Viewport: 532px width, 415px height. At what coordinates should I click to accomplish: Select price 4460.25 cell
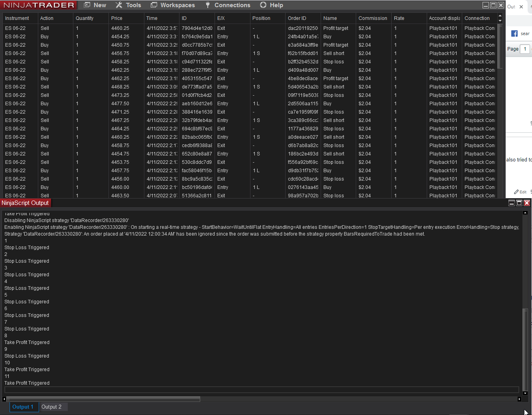coord(126,28)
